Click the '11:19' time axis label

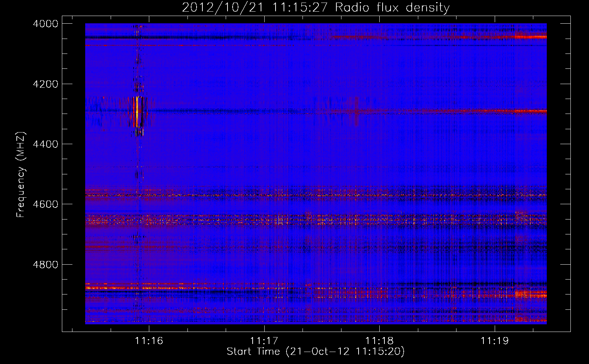pyautogui.click(x=494, y=341)
